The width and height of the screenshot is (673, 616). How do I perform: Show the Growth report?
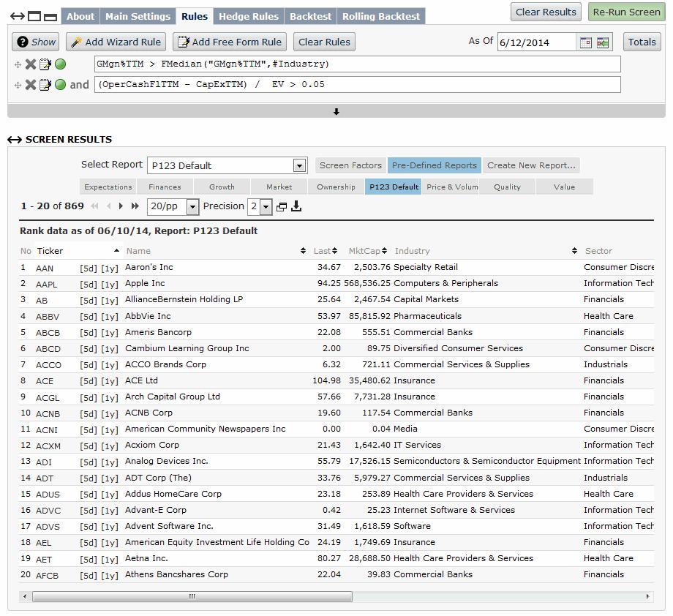click(x=222, y=187)
